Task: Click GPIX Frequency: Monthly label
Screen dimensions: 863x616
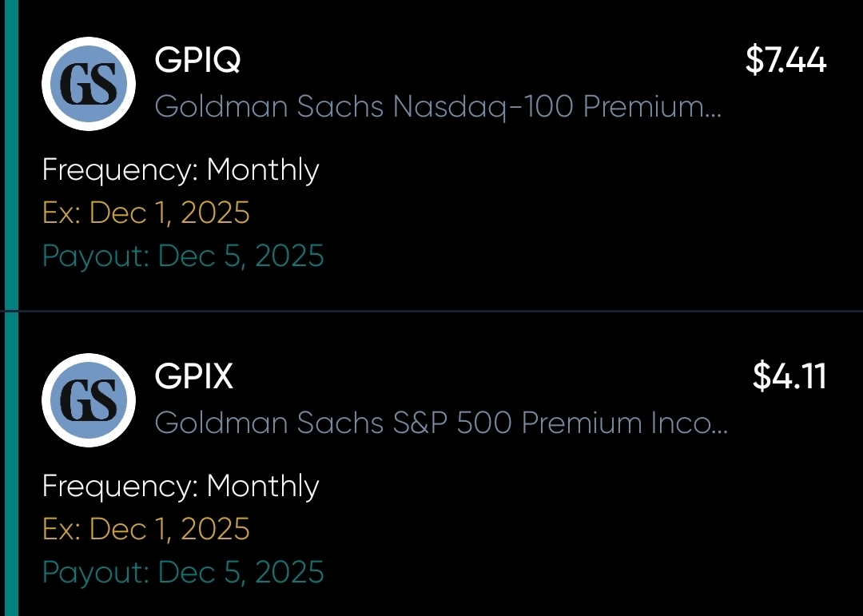Action: coord(181,486)
